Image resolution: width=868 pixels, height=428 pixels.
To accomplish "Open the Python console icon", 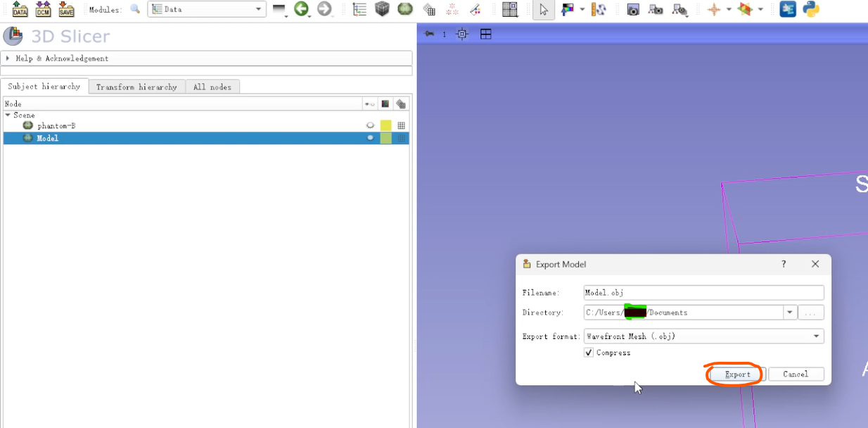I will pos(811,9).
